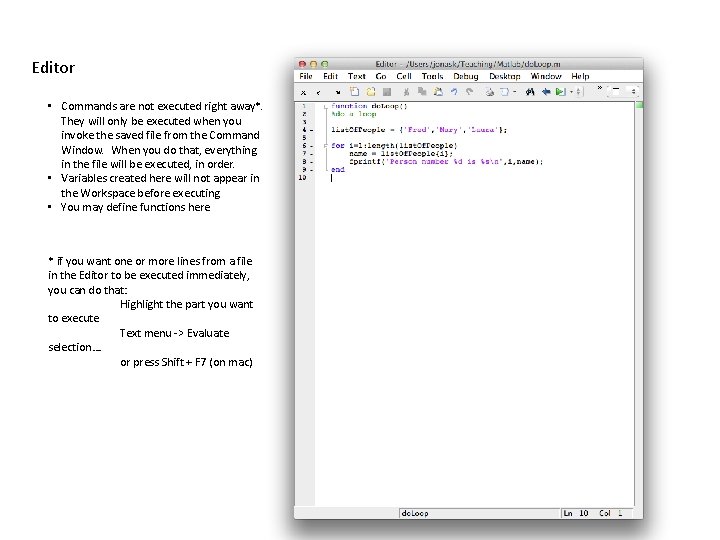720x540 pixels.
Task: Click the 'function doLoop()' line
Action: pos(369,106)
